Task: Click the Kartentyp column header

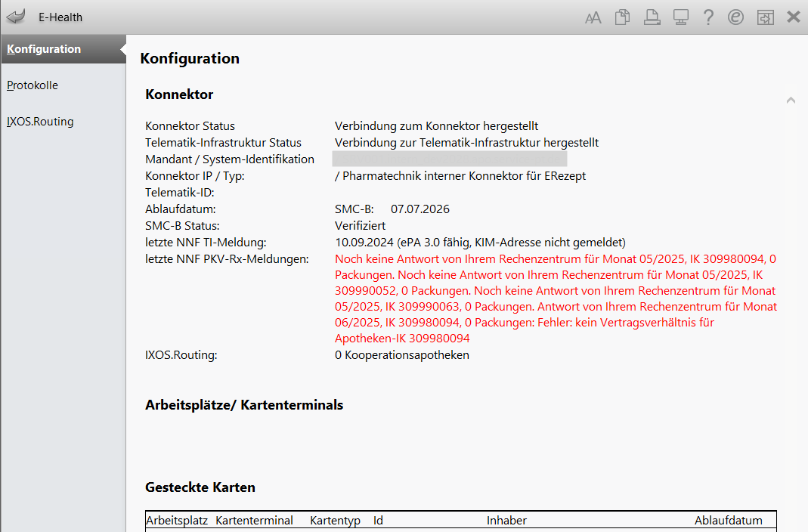Action: pos(335,520)
